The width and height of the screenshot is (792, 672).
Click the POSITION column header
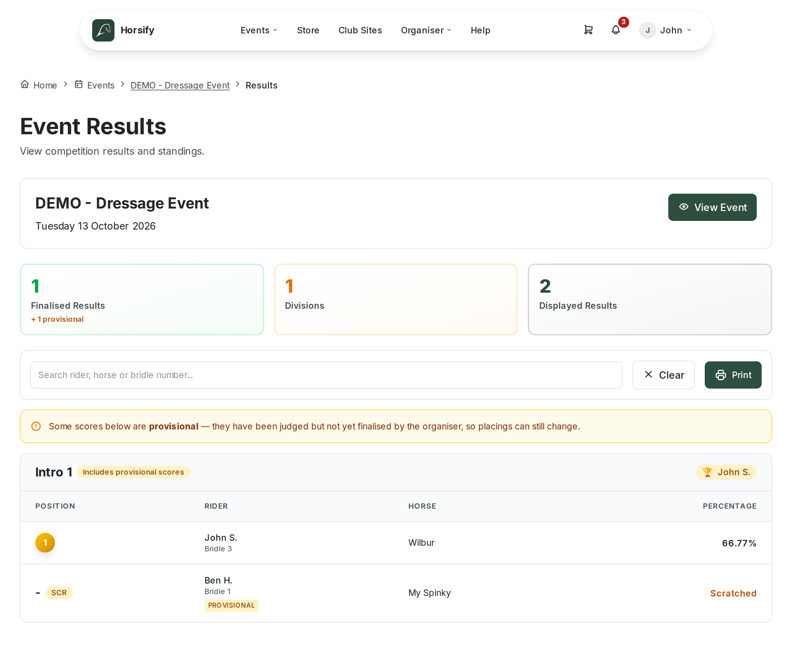55,506
